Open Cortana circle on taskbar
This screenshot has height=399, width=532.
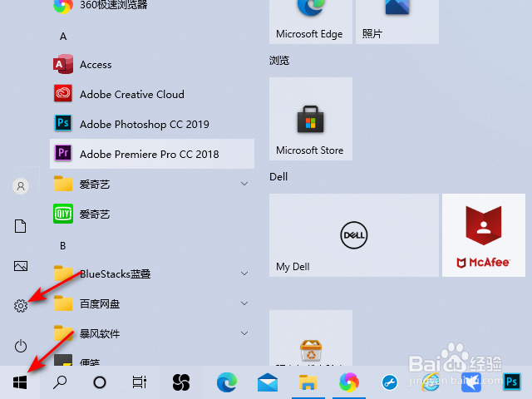[100, 382]
